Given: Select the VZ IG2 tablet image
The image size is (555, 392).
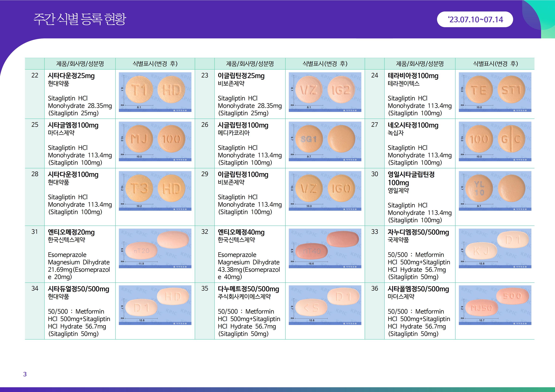Looking at the screenshot, I should [325, 92].
